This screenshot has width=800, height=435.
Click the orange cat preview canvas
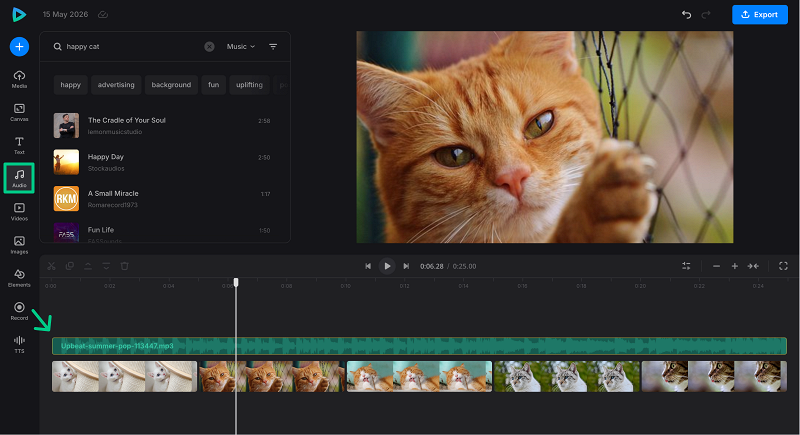pos(544,137)
